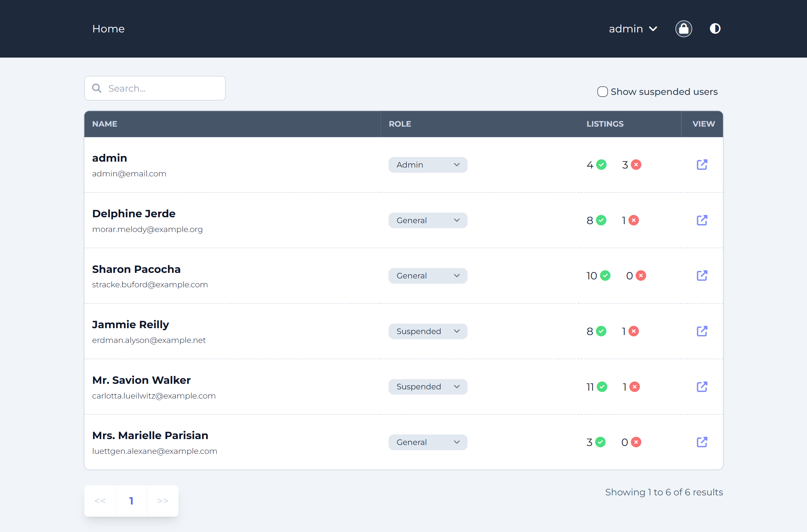Enable Show suspended users checkbox
The image size is (807, 532).
[602, 92]
